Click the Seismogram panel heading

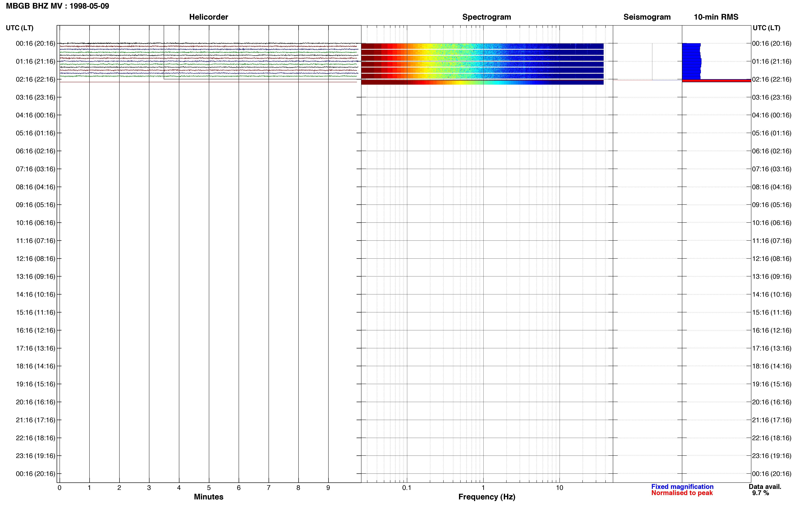click(647, 17)
